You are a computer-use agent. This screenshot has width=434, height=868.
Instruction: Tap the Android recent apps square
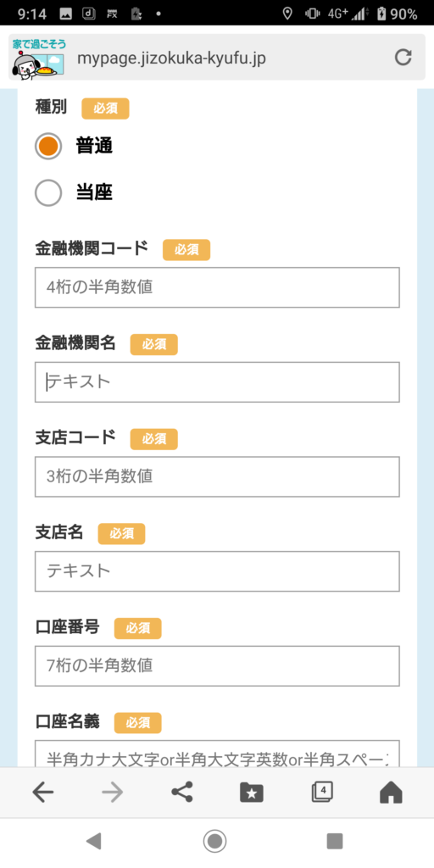335,842
